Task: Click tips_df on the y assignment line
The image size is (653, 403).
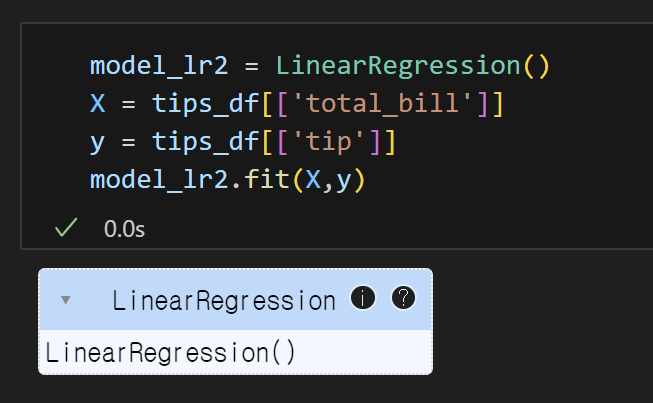Action: [x=206, y=142]
